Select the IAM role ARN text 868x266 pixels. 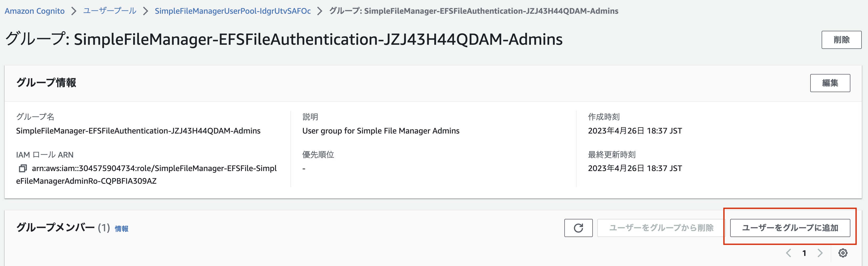click(146, 174)
